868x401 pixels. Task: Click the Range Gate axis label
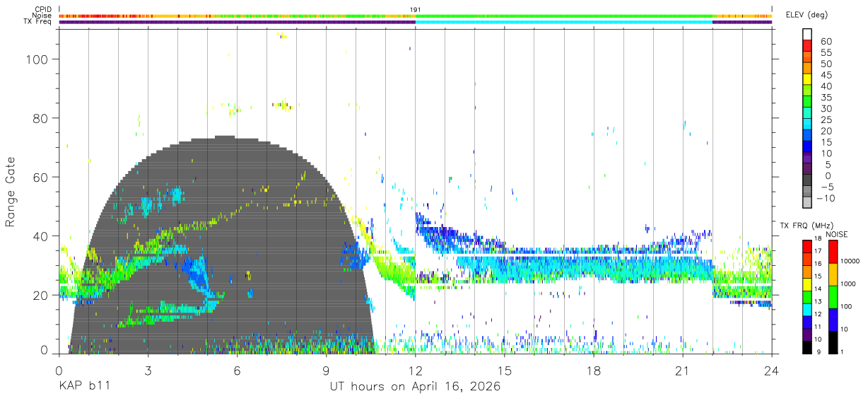[x=11, y=191]
